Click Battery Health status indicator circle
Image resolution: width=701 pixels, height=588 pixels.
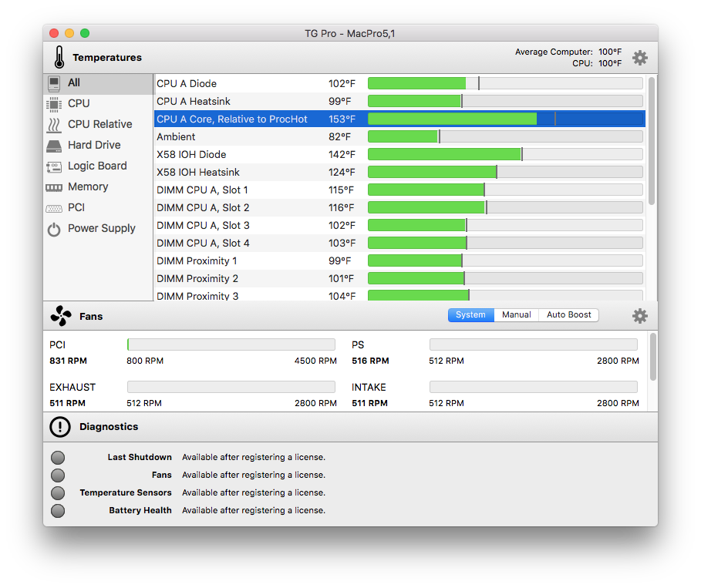[x=58, y=511]
